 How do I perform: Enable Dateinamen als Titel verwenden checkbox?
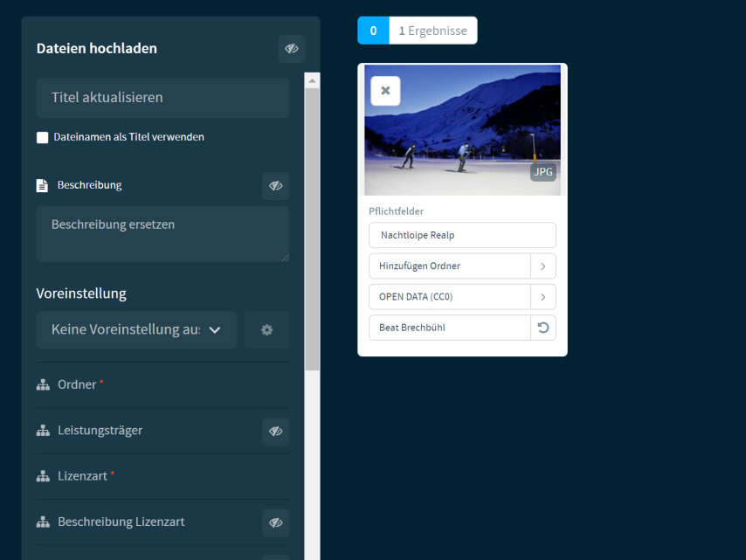(43, 137)
